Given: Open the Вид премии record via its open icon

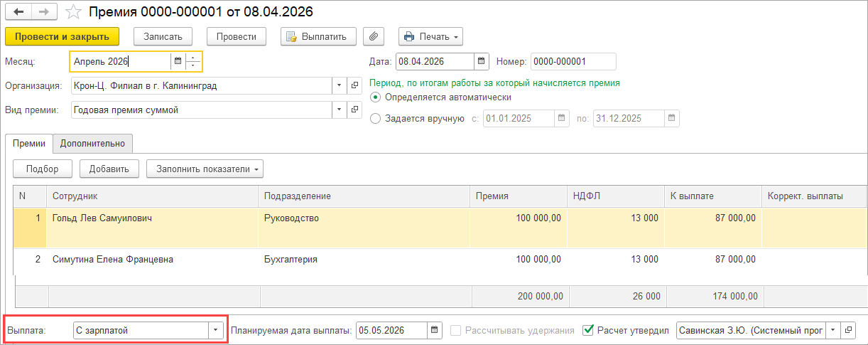Looking at the screenshot, I should pos(354,110).
